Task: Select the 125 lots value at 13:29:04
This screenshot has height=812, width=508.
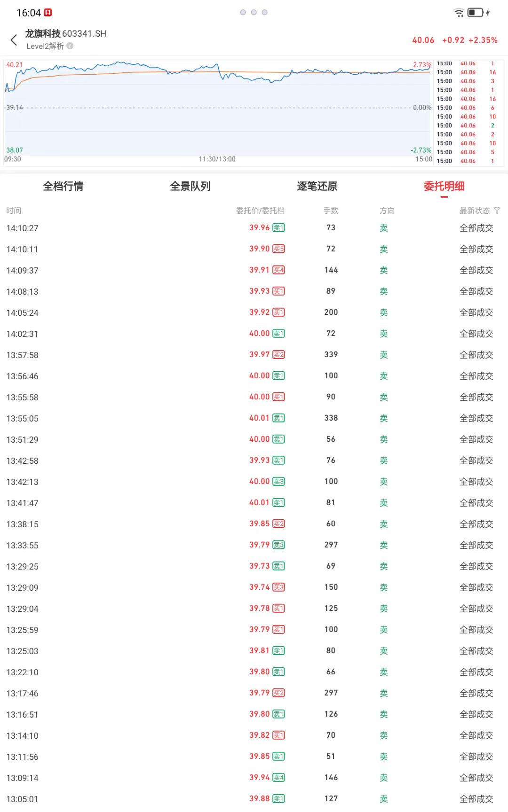Action: 331,608
